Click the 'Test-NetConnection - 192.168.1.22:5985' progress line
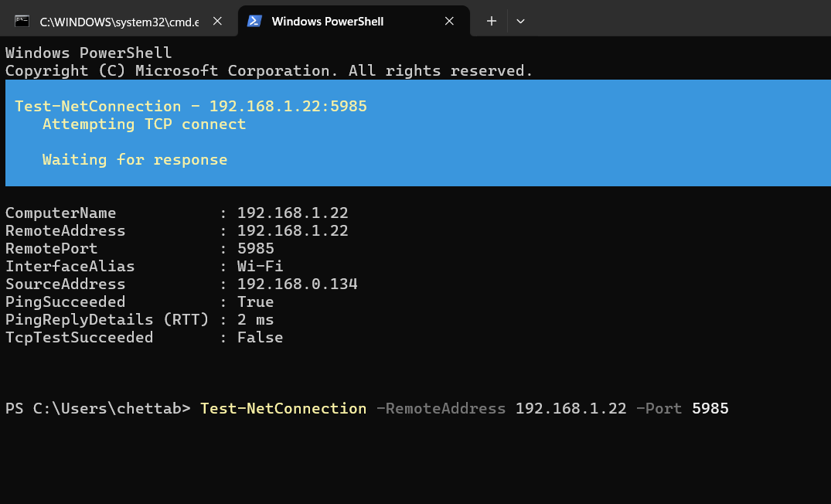This screenshot has height=504, width=831. coord(191,106)
